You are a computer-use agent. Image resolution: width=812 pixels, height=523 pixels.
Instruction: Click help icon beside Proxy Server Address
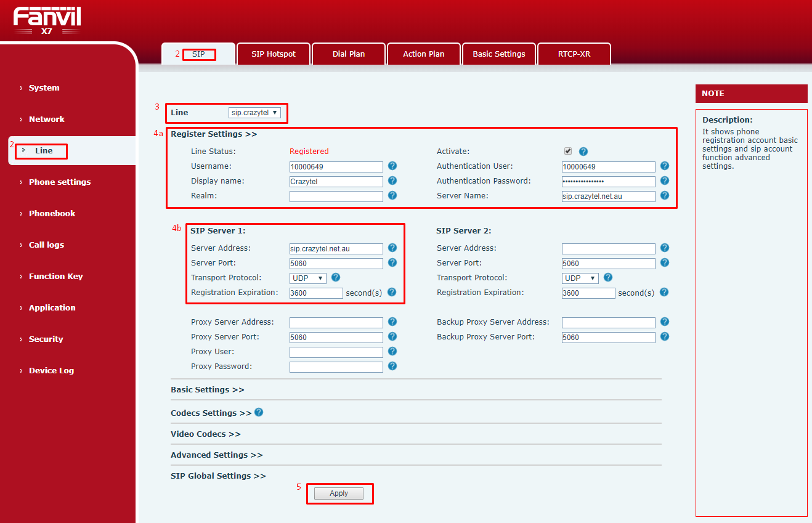tap(392, 322)
